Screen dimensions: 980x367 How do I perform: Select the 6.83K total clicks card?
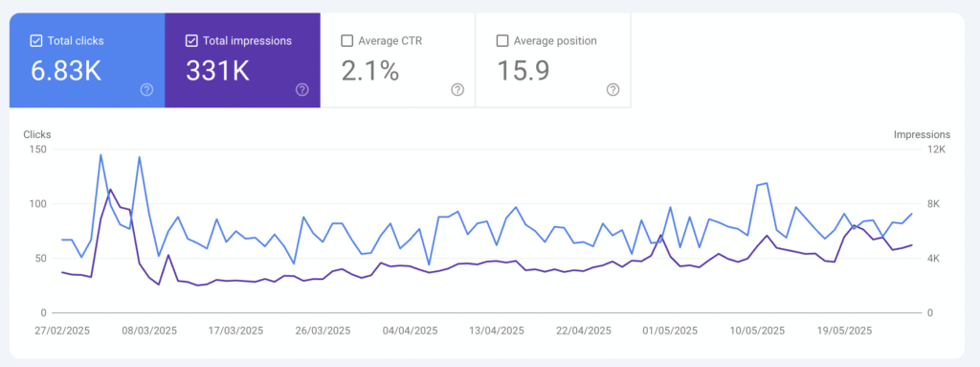click(87, 60)
